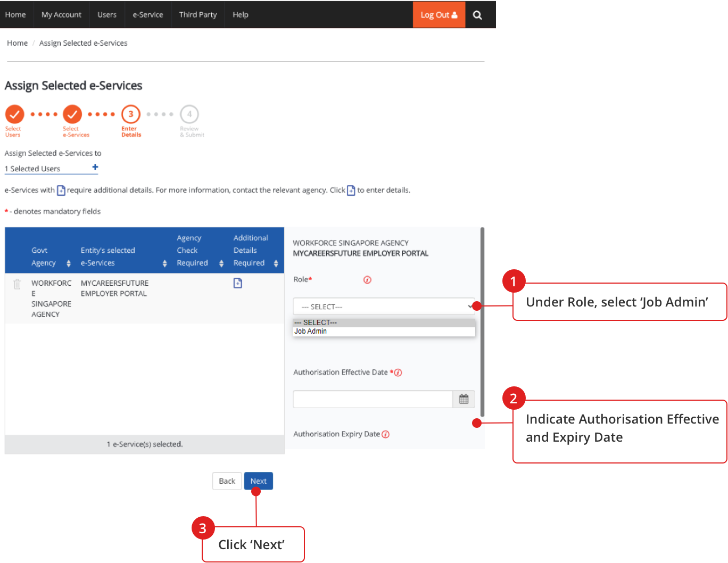Open the My Account menu

(x=61, y=15)
